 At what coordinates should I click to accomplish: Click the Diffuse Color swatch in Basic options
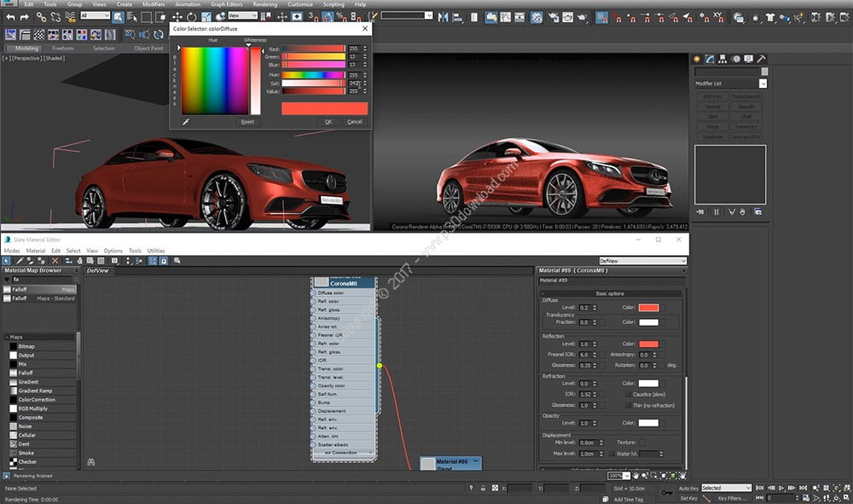tap(648, 308)
